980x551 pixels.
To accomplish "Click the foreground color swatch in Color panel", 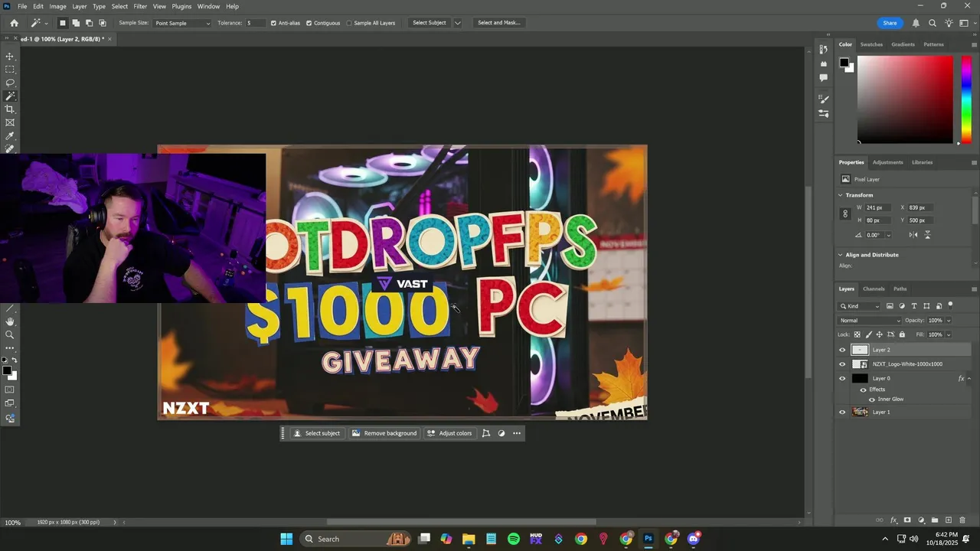I will [844, 62].
